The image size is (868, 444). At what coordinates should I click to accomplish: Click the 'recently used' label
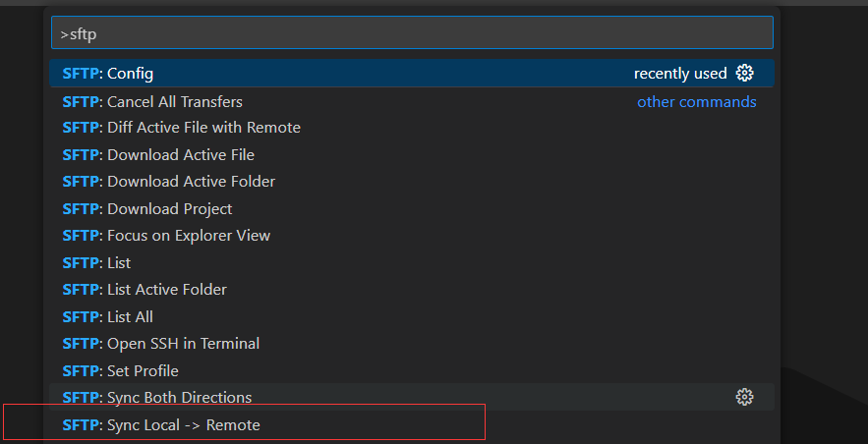(680, 74)
